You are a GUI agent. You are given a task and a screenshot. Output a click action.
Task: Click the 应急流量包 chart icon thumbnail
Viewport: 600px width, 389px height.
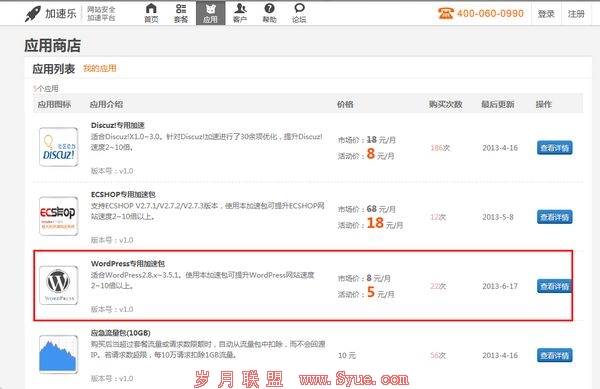(59, 355)
